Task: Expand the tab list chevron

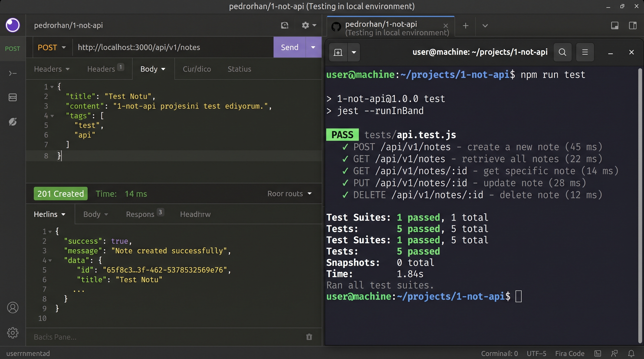Action: tap(485, 25)
